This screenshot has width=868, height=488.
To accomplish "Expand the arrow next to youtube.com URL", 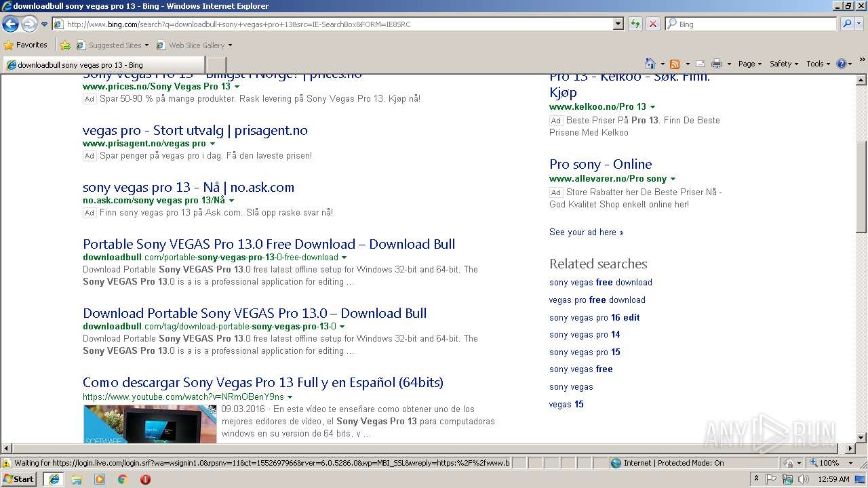I will (x=290, y=397).
